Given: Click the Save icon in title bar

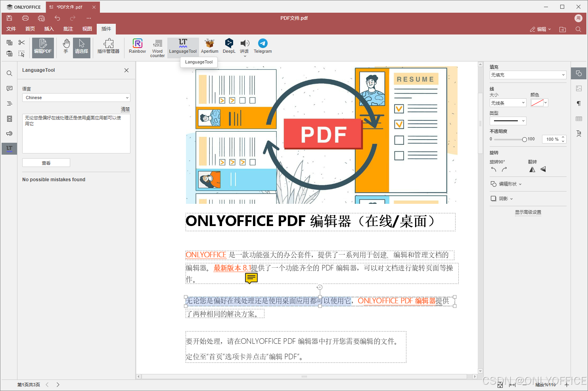Looking at the screenshot, I should click(10, 18).
